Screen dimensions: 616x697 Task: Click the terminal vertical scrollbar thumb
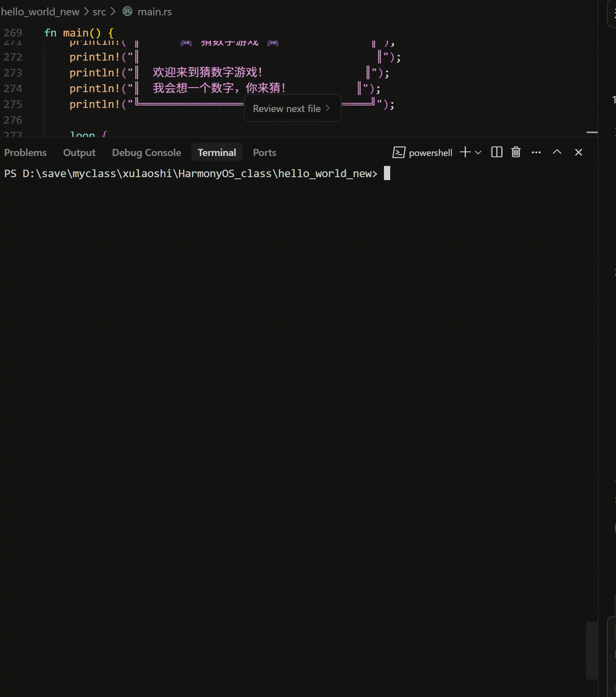[x=592, y=650]
